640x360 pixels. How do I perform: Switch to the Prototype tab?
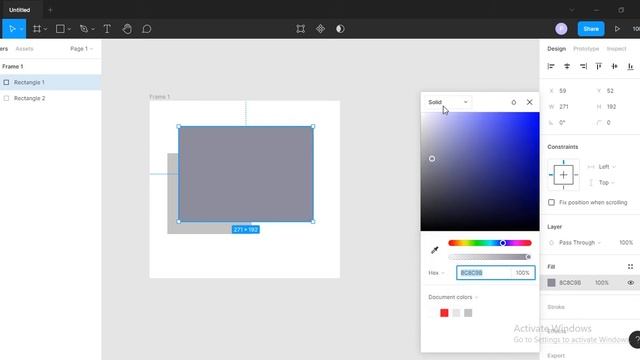(x=586, y=49)
